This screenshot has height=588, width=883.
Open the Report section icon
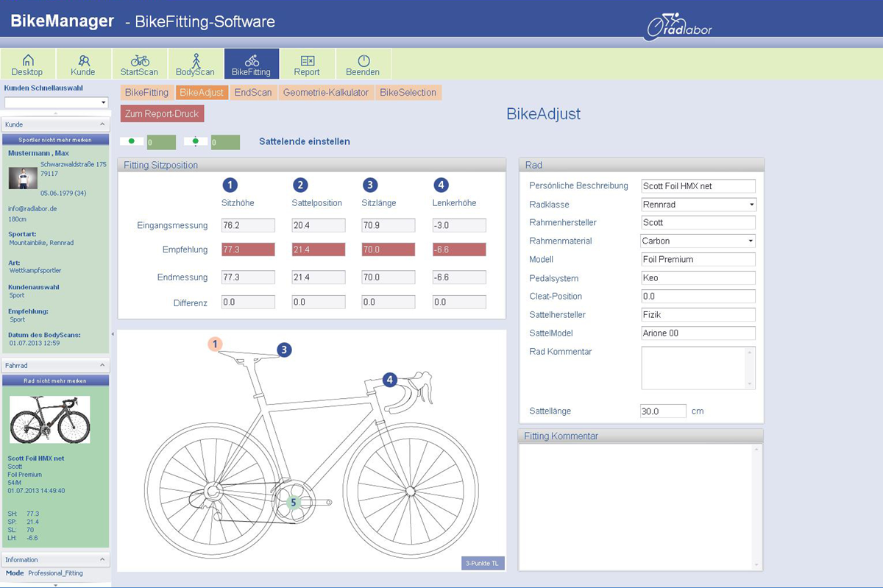point(307,65)
